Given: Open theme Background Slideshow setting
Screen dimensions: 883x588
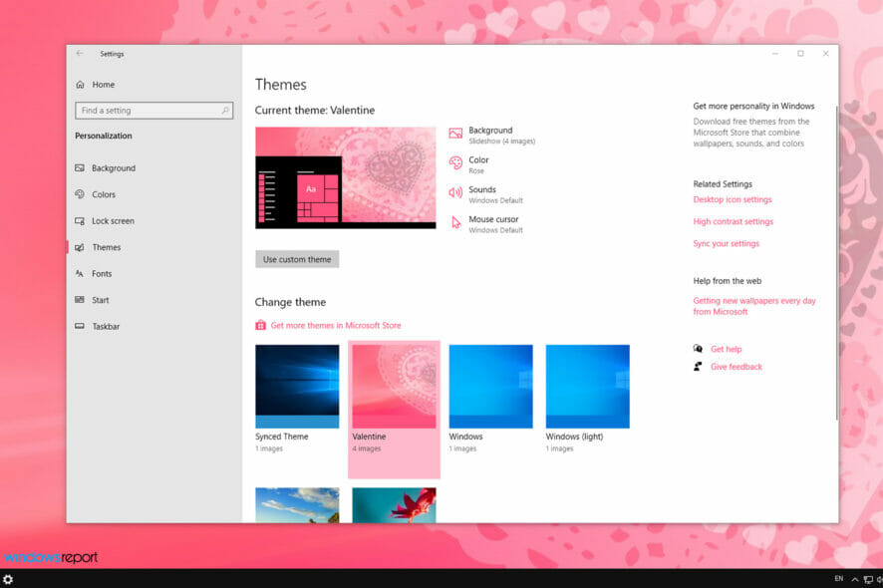Looking at the screenshot, I should [x=492, y=136].
